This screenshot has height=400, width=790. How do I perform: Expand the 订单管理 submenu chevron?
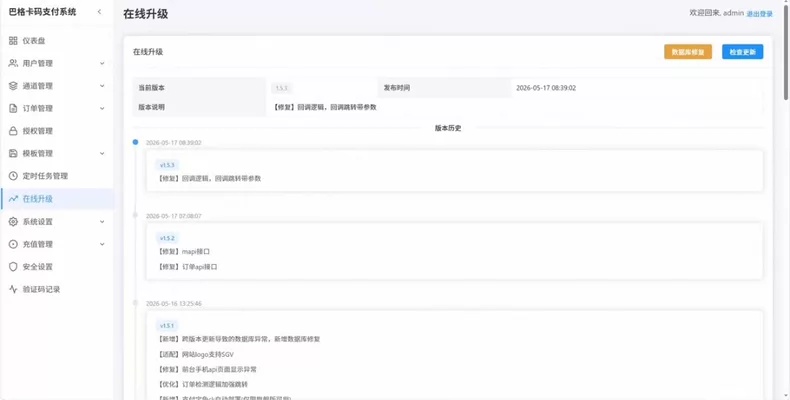pos(102,108)
